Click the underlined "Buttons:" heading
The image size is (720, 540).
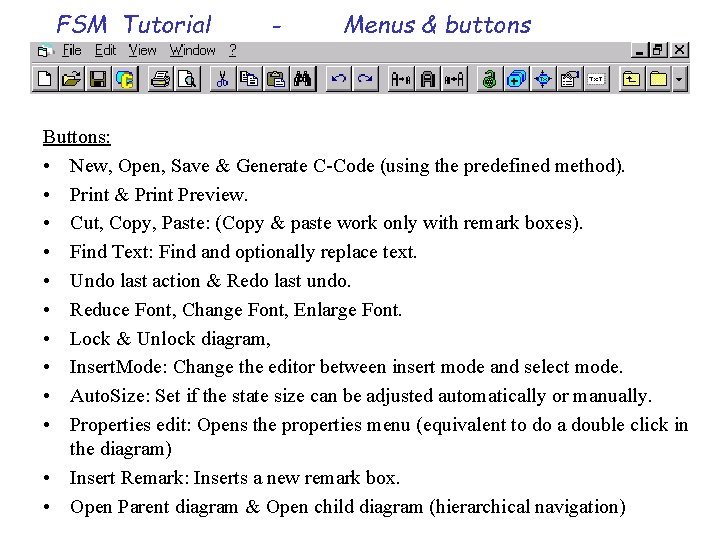point(77,137)
